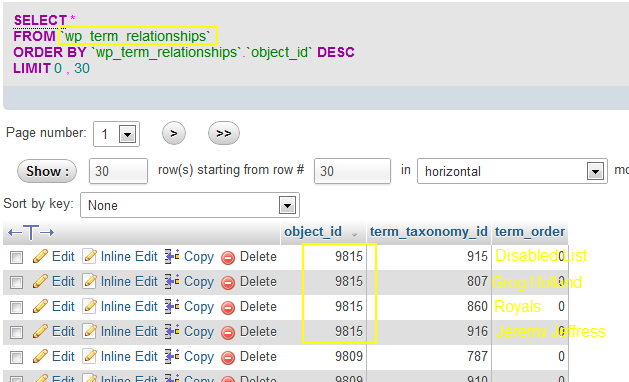Click the Delete link in the 916 row

[258, 331]
